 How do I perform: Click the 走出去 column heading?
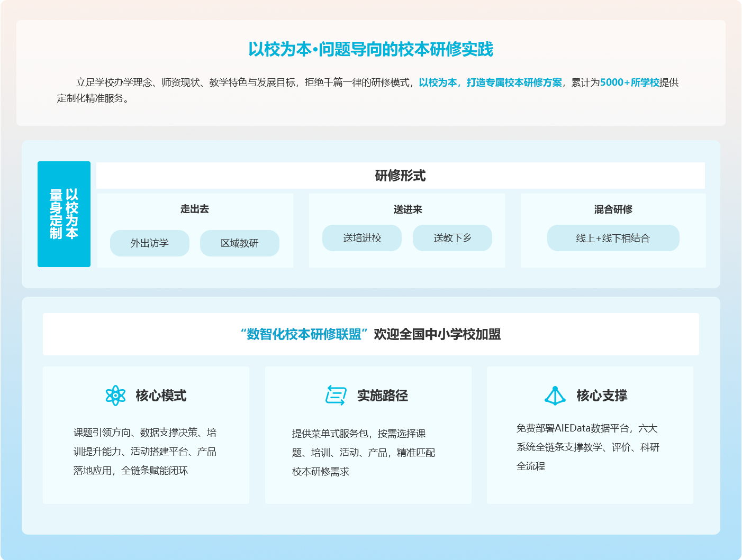(195, 209)
